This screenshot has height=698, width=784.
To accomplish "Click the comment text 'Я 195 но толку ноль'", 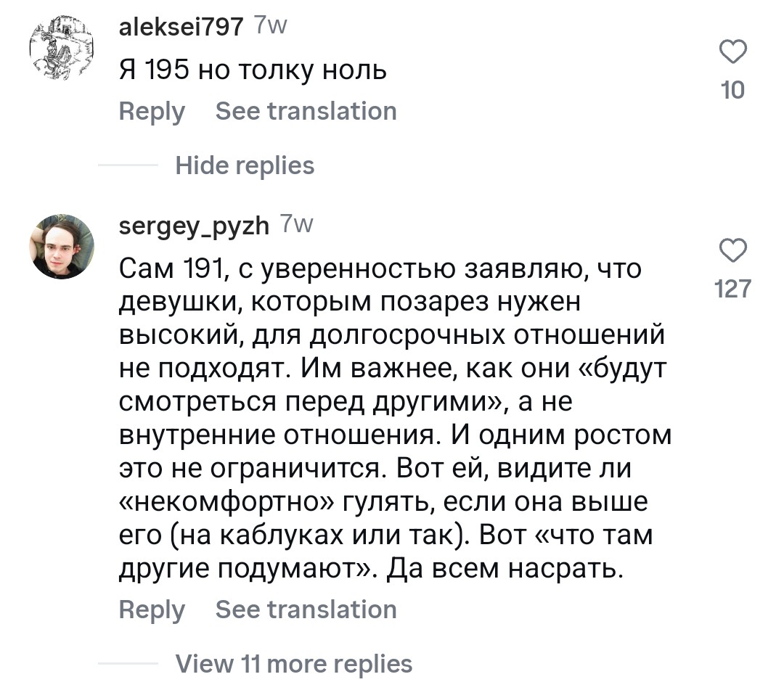I will coord(252,70).
